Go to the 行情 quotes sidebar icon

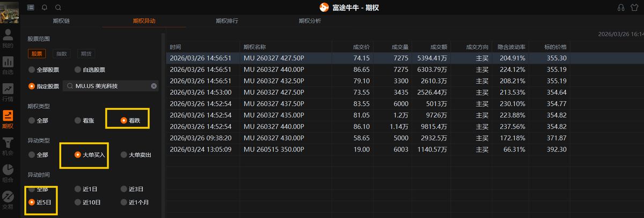pos(8,93)
